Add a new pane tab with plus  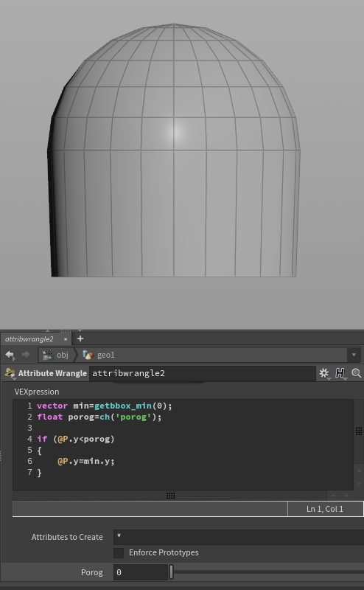click(x=80, y=339)
